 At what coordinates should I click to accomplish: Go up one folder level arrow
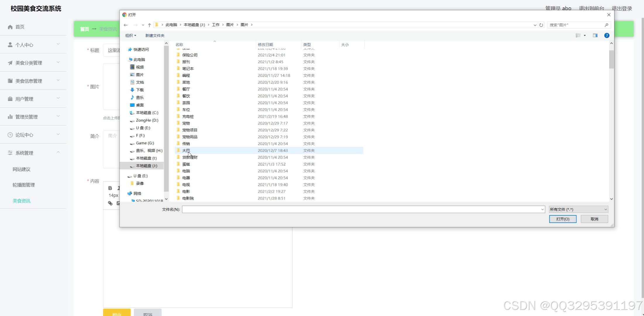(x=149, y=25)
